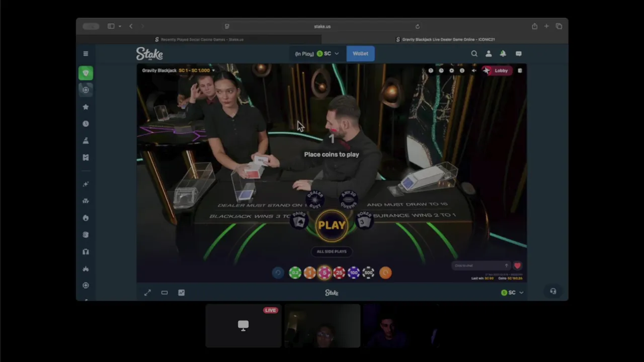Select the orange 1 chip
The height and width of the screenshot is (362, 644).
tap(309, 273)
